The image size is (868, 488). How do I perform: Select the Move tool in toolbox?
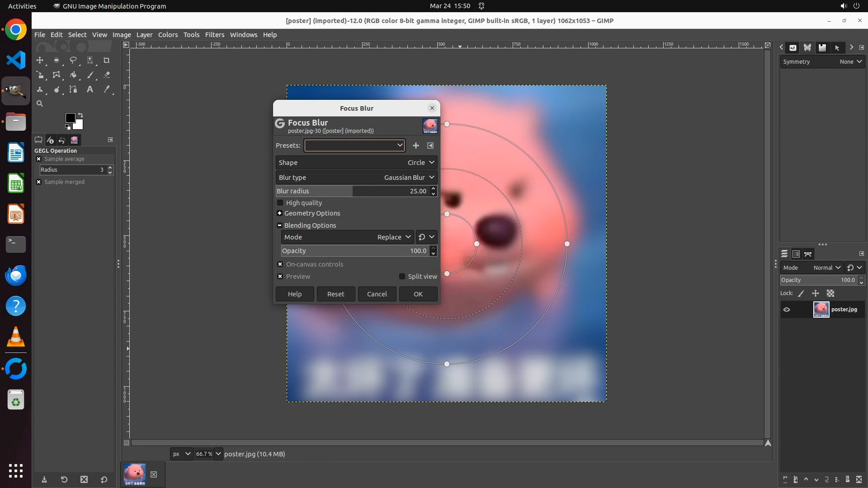(40, 60)
